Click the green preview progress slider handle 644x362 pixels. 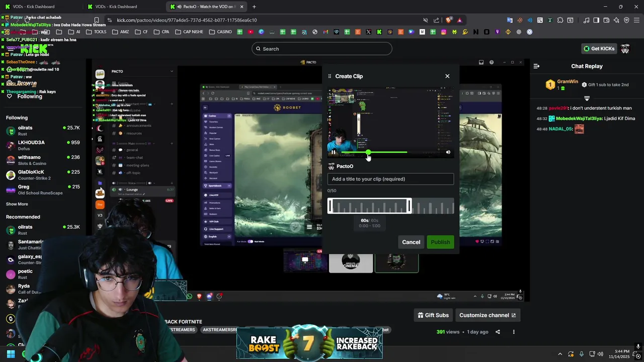(368, 152)
